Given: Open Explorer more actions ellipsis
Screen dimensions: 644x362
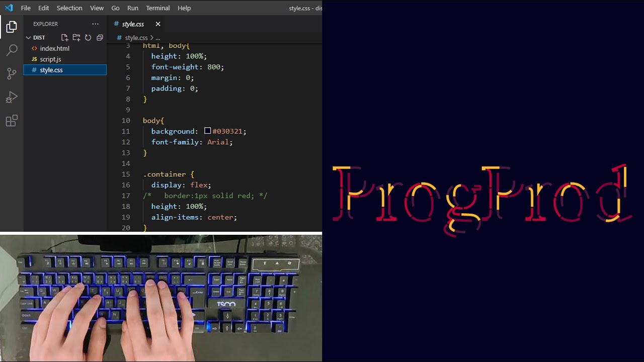Looking at the screenshot, I should coord(95,24).
